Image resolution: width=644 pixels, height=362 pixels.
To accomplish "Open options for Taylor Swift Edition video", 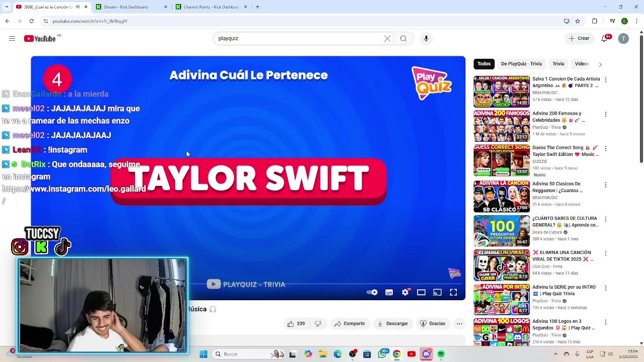I will click(x=606, y=148).
